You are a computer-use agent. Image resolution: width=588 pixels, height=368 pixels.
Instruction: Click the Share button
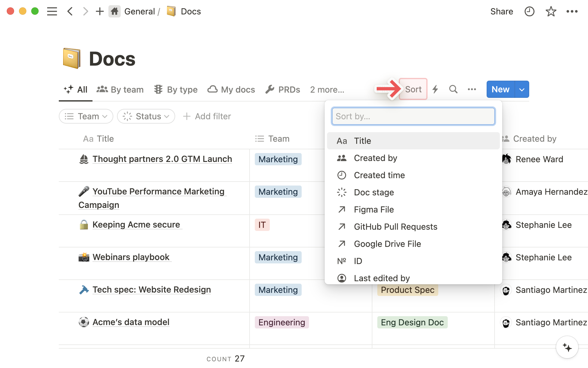(x=501, y=12)
